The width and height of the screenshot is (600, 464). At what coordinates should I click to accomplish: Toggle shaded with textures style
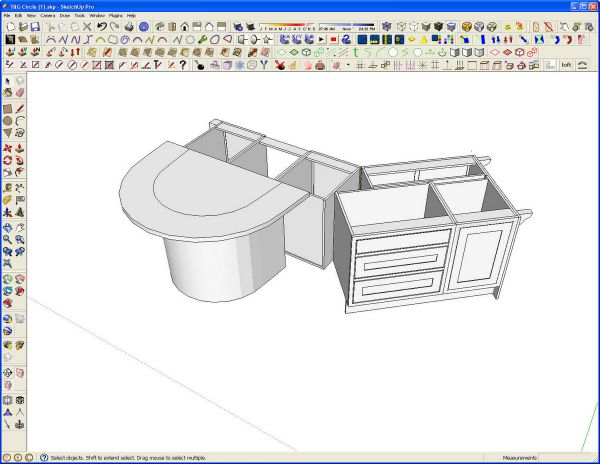tap(439, 26)
